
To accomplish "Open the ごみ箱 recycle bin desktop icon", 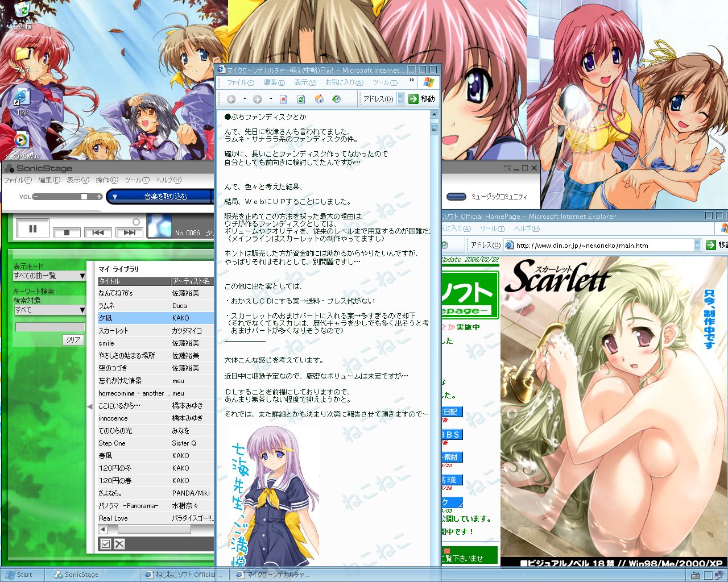I will tap(22, 15).
